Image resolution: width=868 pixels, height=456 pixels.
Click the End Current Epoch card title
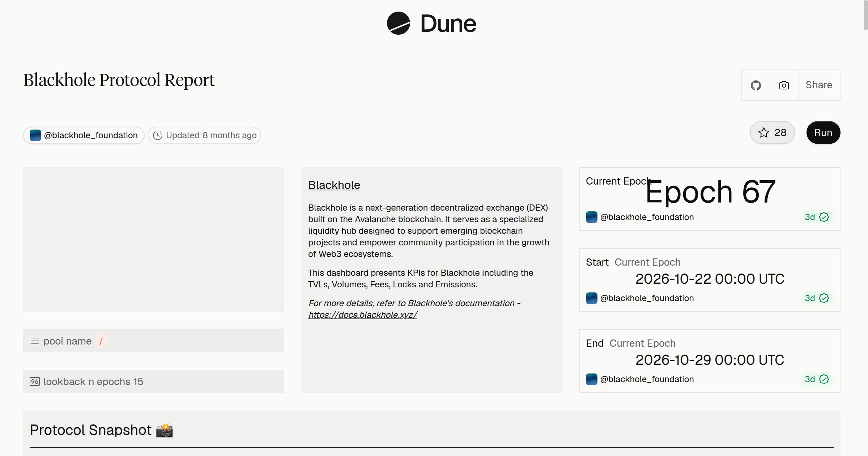coord(631,343)
